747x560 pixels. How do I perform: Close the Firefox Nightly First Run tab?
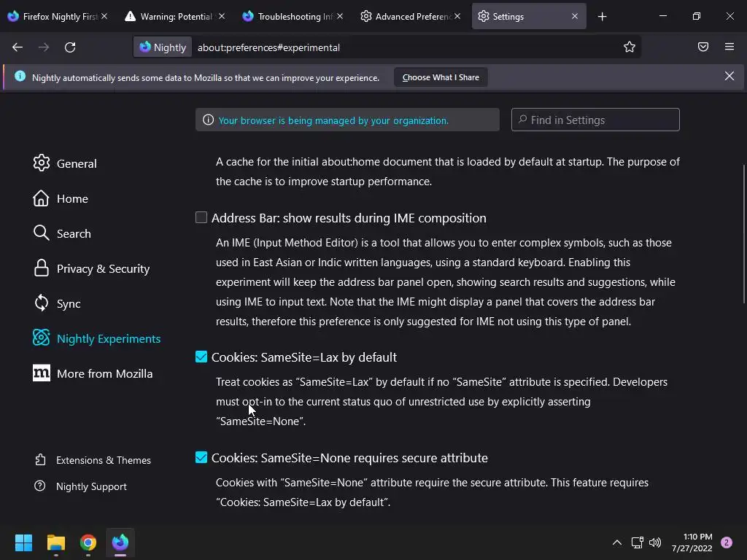[x=104, y=16]
